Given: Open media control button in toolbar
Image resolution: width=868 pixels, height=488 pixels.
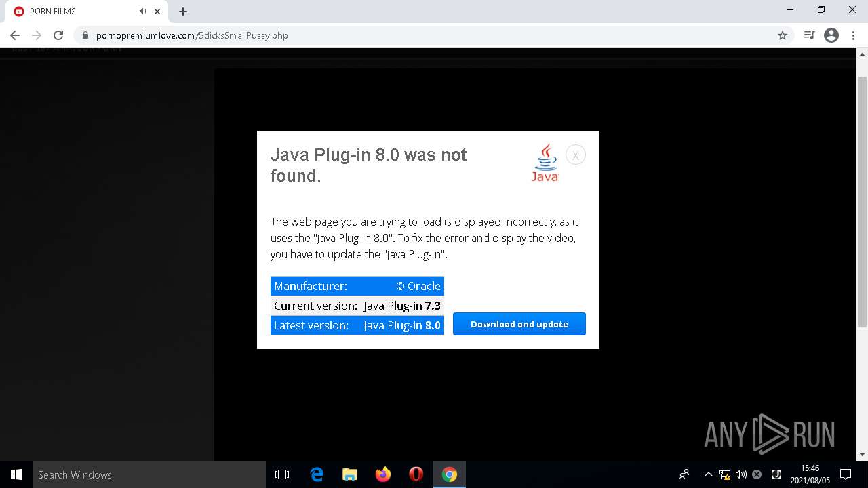Looking at the screenshot, I should click(809, 35).
